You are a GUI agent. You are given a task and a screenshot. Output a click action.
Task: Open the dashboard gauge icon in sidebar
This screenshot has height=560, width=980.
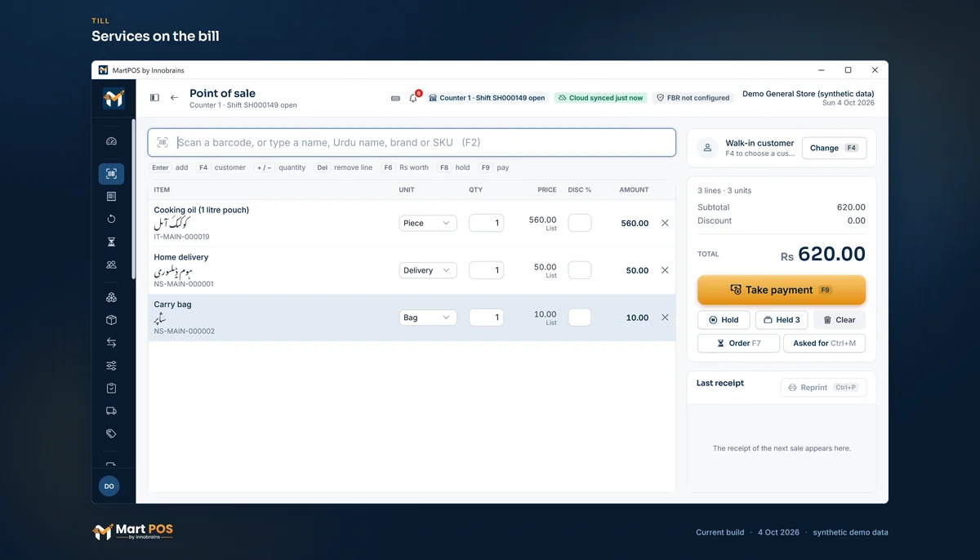pyautogui.click(x=111, y=141)
